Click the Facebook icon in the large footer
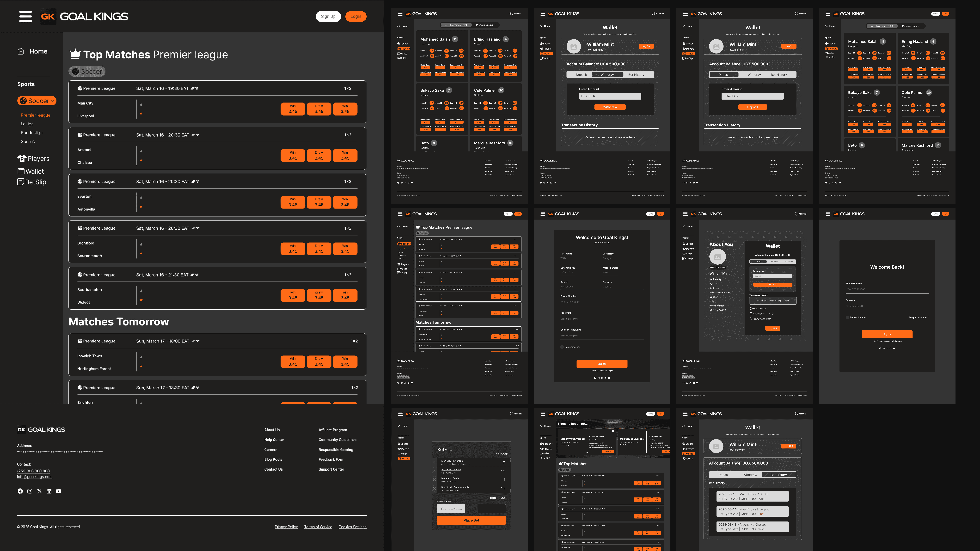980x551 pixels. (20, 491)
